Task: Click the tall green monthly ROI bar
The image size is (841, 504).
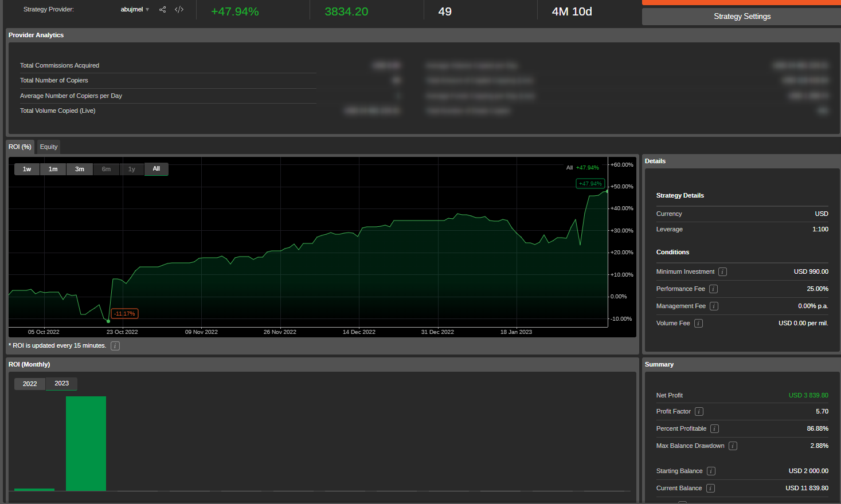Action: click(86, 443)
